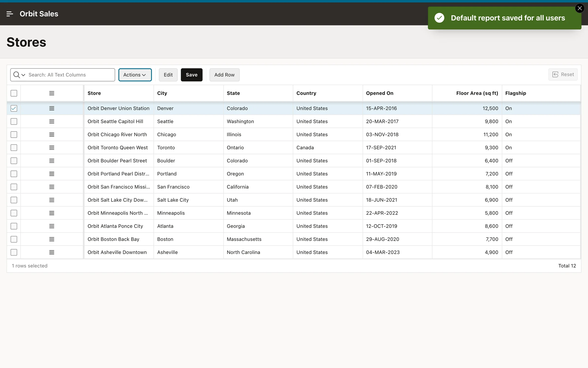
Task: Open row actions menu for Denver store
Action: coord(52,108)
